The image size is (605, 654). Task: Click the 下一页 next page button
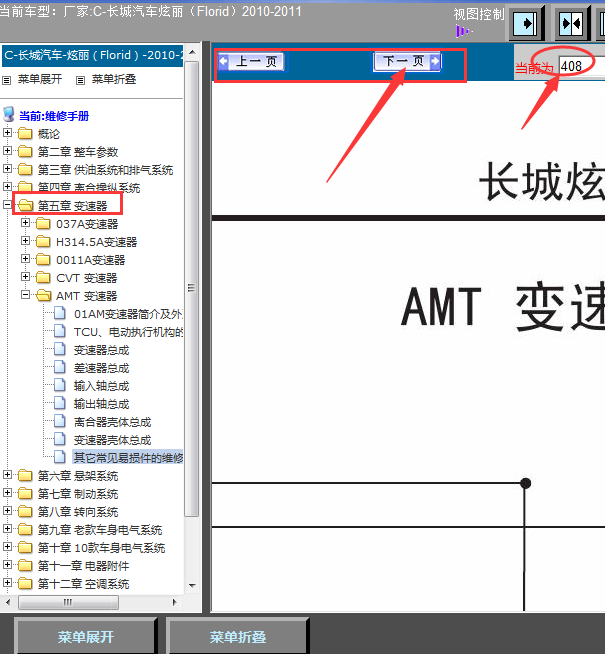coord(407,61)
